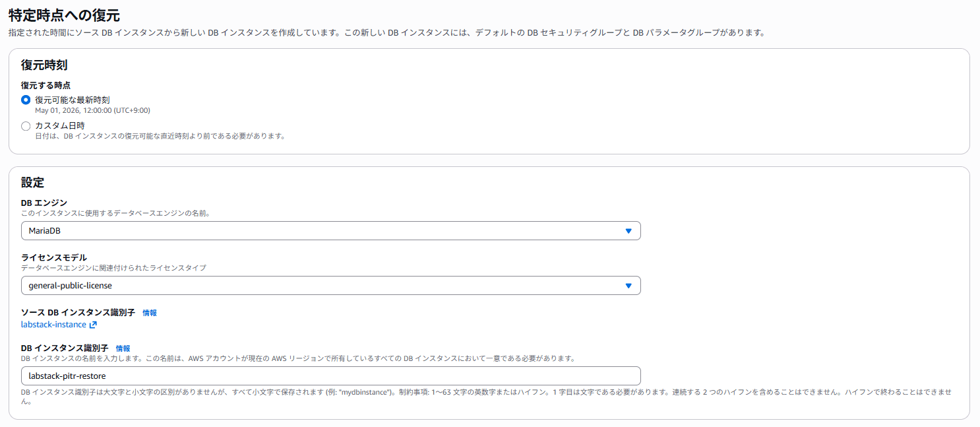Click the カスタム日時 description about 直近時刻
The width and height of the screenshot is (980, 427).
[x=160, y=136]
